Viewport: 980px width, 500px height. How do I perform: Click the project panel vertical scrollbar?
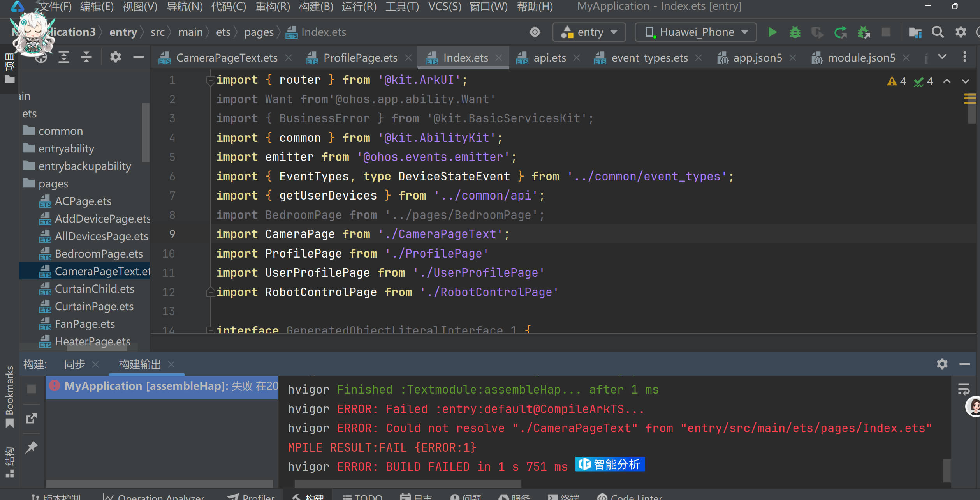[146, 132]
